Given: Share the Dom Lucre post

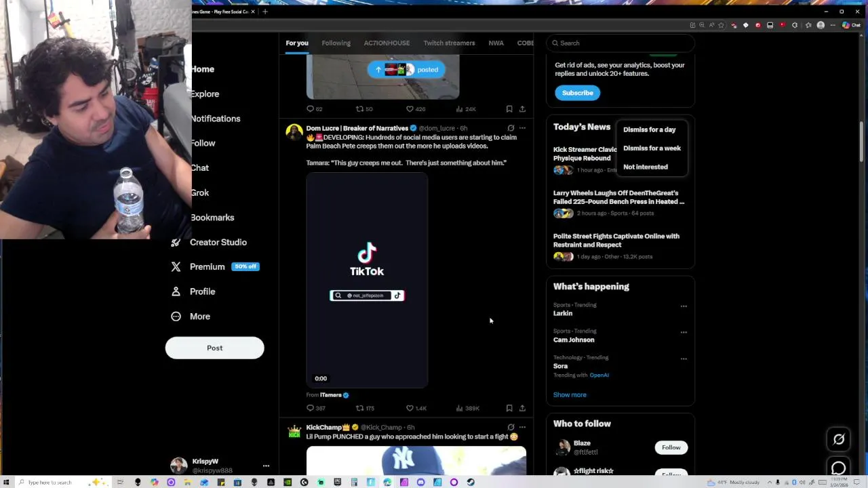Looking at the screenshot, I should [x=522, y=408].
